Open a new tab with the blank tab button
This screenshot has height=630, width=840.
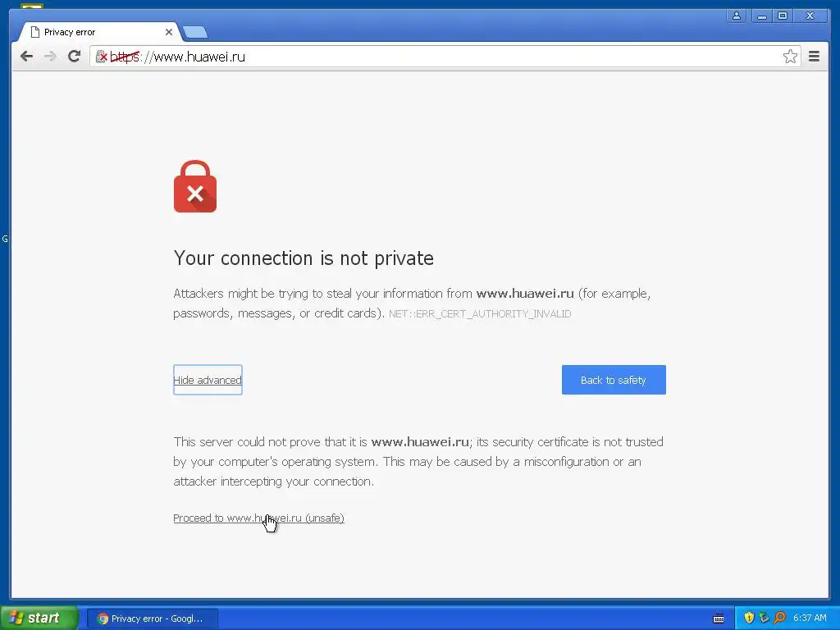point(195,33)
